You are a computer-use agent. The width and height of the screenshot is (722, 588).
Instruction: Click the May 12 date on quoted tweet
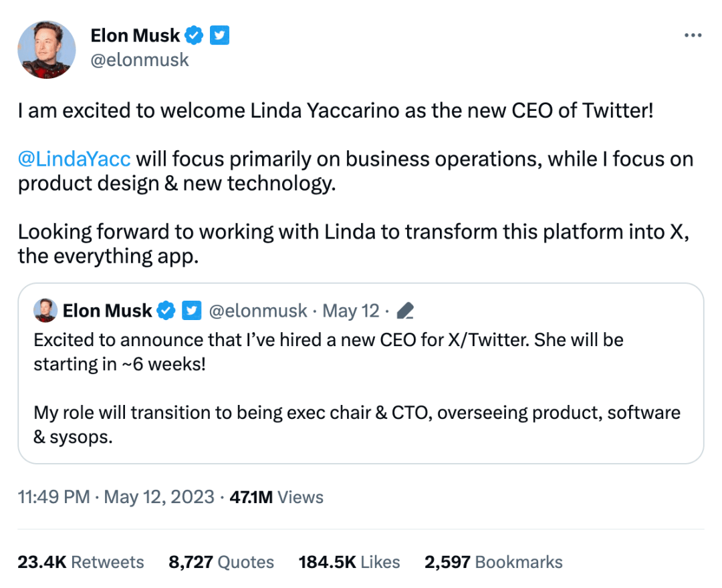(x=351, y=310)
